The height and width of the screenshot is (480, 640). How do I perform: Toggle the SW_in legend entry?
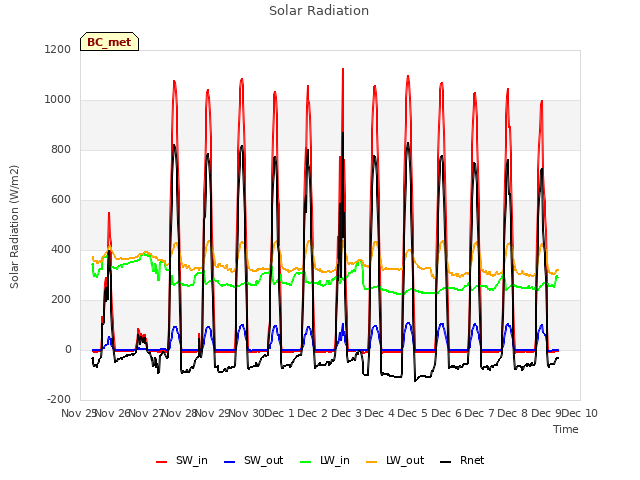pyautogui.click(x=182, y=460)
